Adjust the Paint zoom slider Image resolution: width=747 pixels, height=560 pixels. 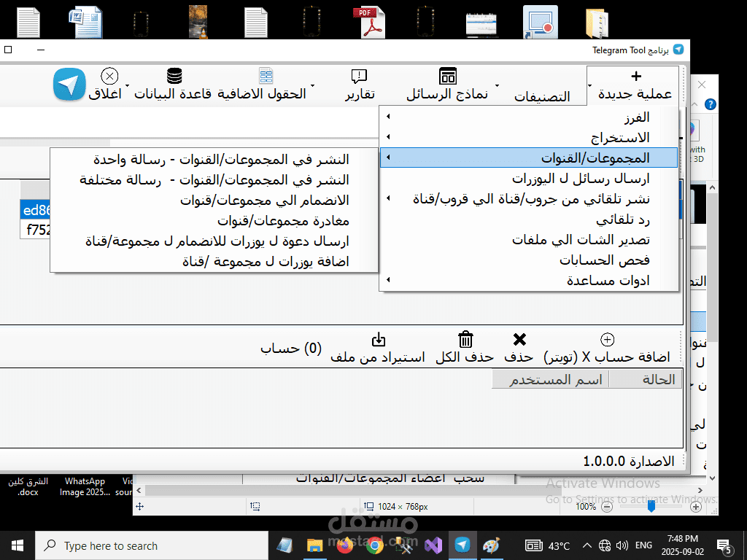(x=651, y=507)
